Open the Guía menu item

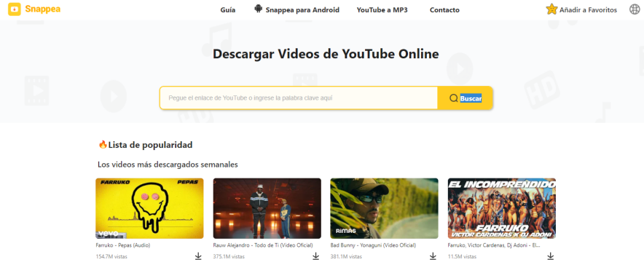click(x=228, y=10)
